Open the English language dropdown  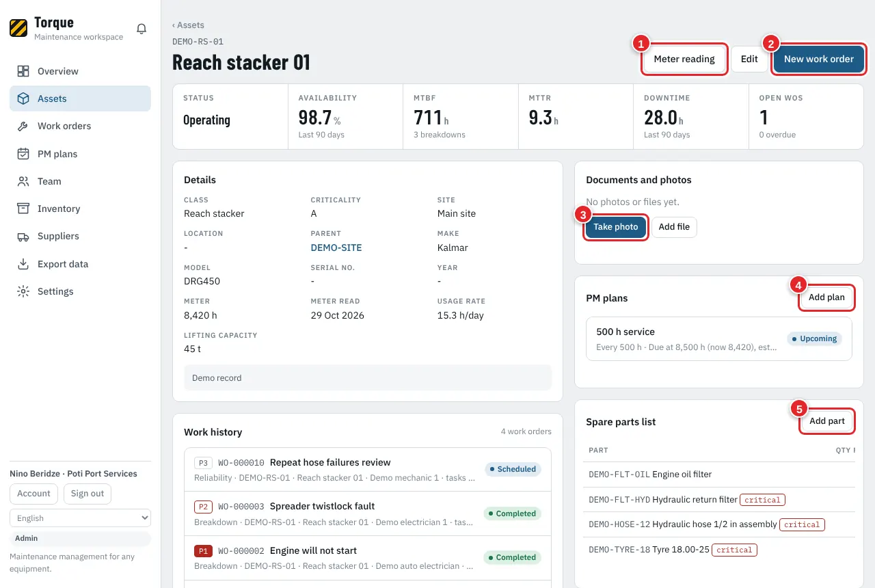(80, 518)
